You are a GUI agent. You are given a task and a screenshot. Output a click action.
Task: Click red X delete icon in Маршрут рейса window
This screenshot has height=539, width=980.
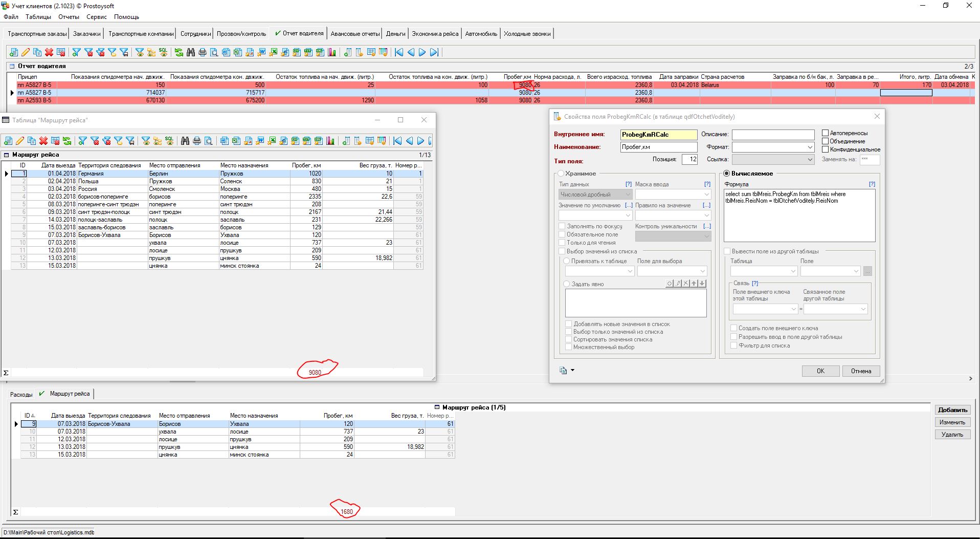[x=43, y=141]
